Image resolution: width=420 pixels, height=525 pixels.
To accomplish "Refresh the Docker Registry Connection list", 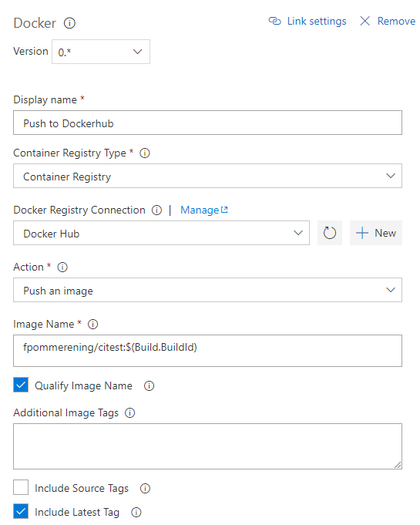I will 330,233.
